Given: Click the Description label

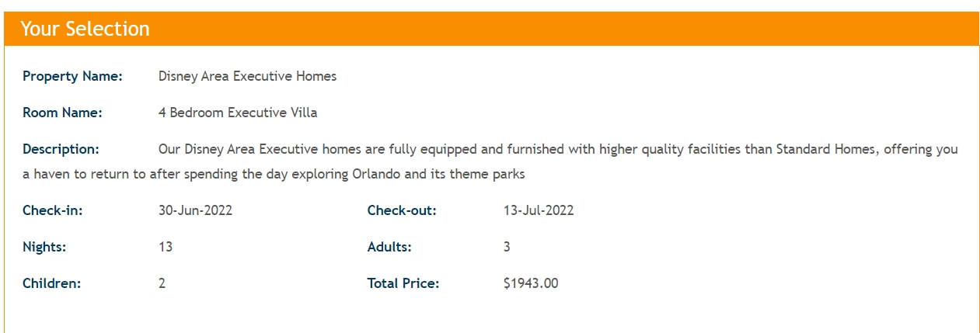Looking at the screenshot, I should (61, 149).
